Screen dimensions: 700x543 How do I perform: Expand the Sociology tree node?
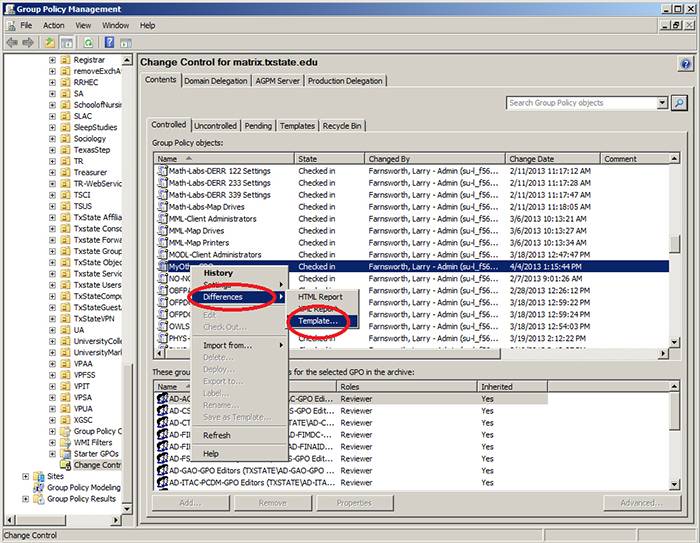52,138
